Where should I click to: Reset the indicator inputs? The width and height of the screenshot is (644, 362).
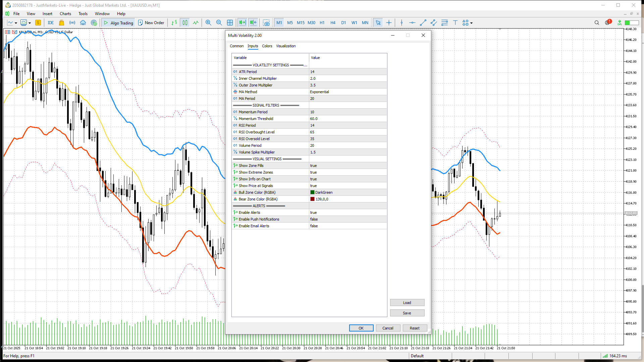pos(415,328)
